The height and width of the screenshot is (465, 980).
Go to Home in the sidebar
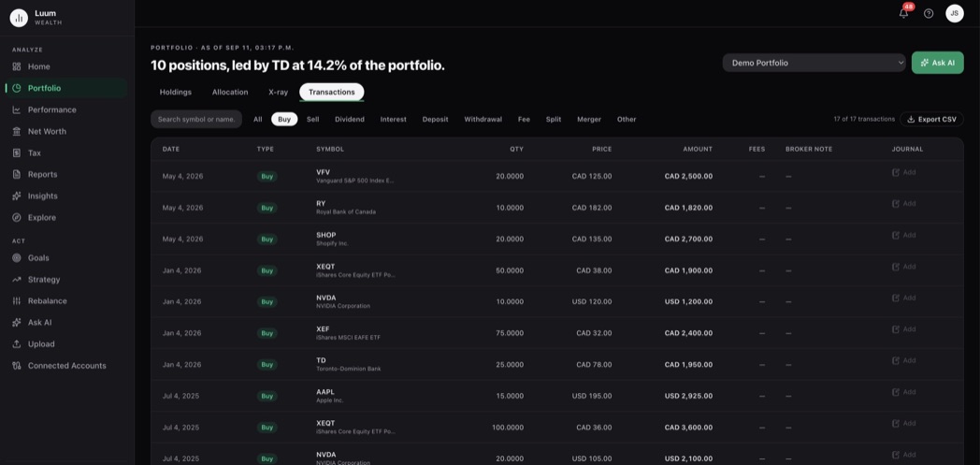(65, 66)
